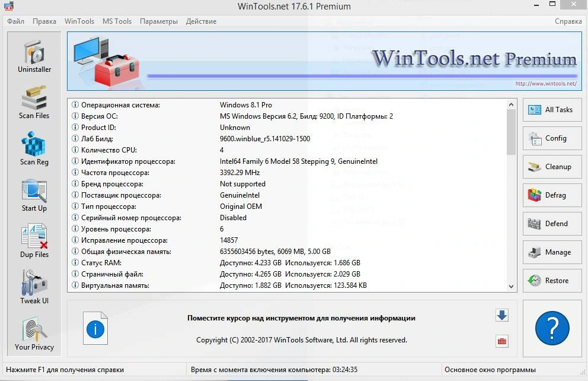Open the Start Up manager
The image size is (588, 381).
(34, 195)
